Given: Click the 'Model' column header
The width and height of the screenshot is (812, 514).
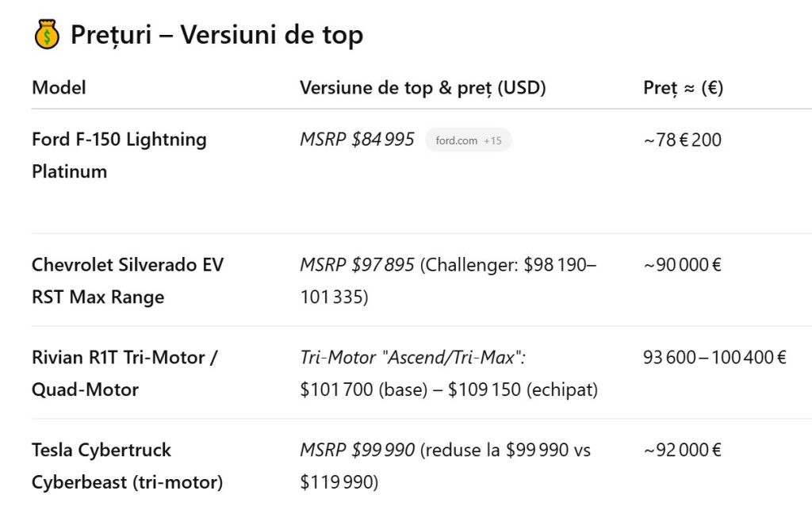Looking at the screenshot, I should (x=59, y=87).
